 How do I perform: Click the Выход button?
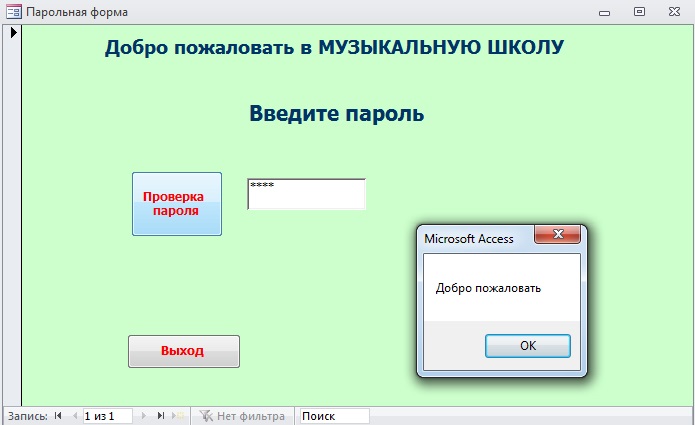pyautogui.click(x=184, y=351)
